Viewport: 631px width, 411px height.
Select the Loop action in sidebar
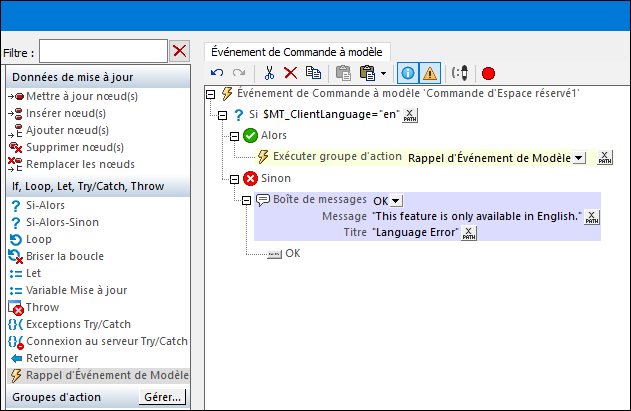tap(38, 239)
